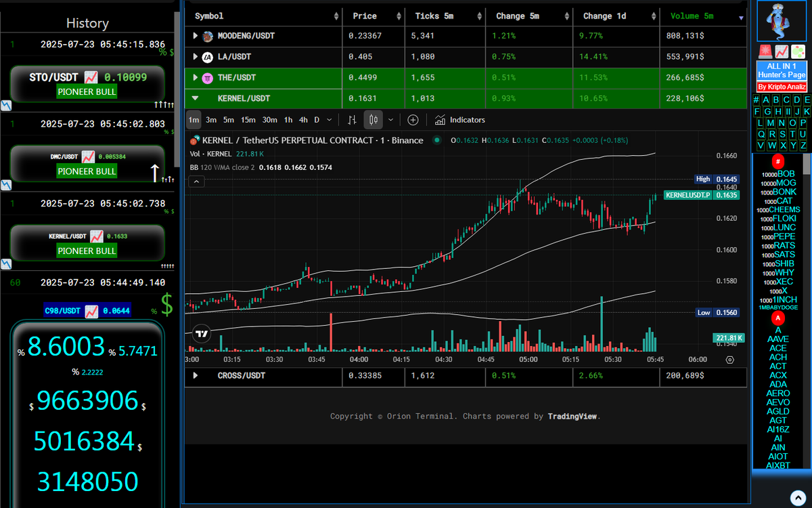Expand the LA/USDT row
The height and width of the screenshot is (508, 812).
[196, 57]
